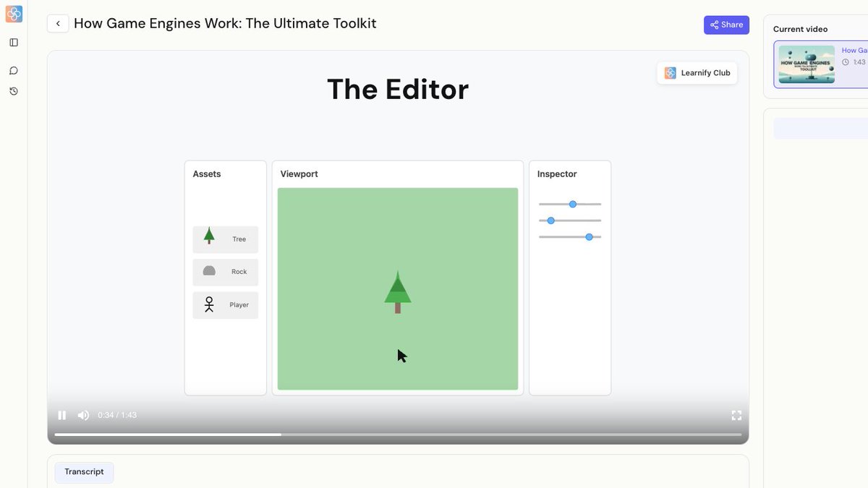
Task: Click the Learnify Club badge
Action: pos(697,73)
